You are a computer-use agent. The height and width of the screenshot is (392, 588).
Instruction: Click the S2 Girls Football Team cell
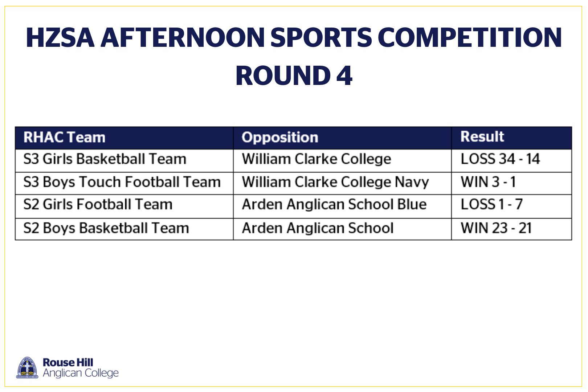click(x=124, y=206)
